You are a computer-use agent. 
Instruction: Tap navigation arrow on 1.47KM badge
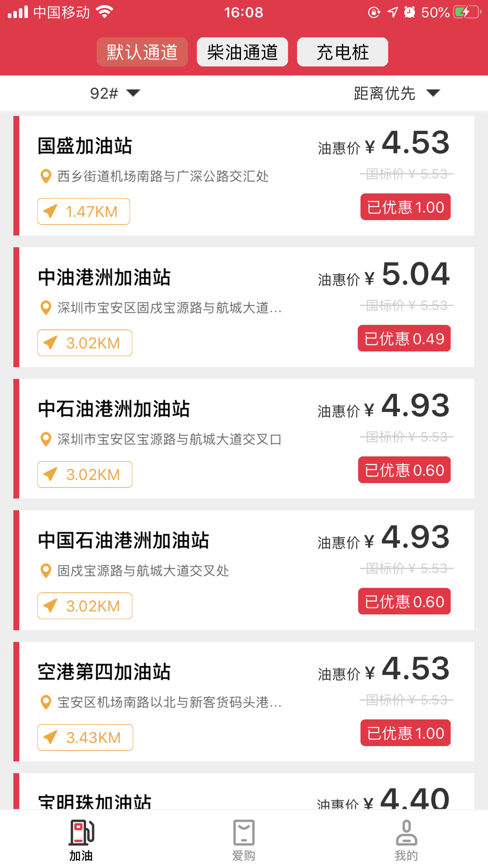(x=51, y=211)
